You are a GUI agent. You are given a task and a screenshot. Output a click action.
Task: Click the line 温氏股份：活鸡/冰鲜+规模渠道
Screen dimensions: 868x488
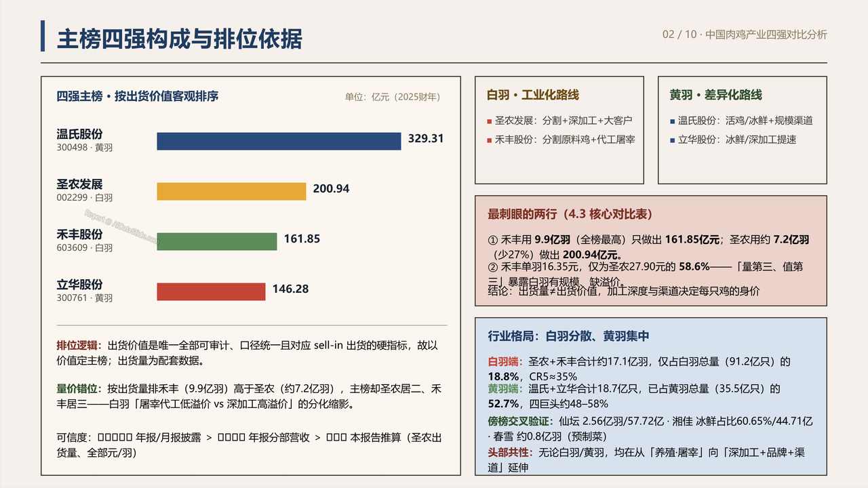tap(745, 121)
